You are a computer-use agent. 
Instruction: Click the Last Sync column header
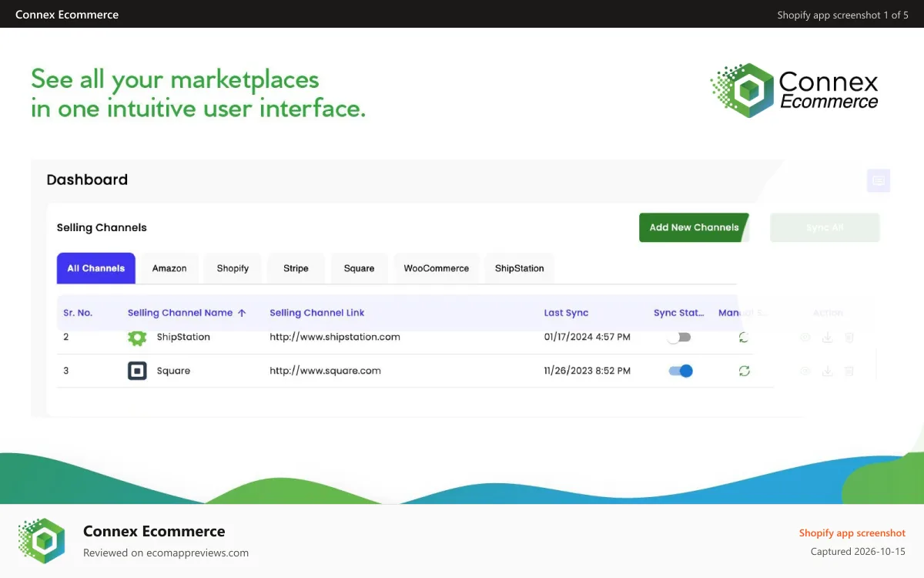click(x=566, y=313)
